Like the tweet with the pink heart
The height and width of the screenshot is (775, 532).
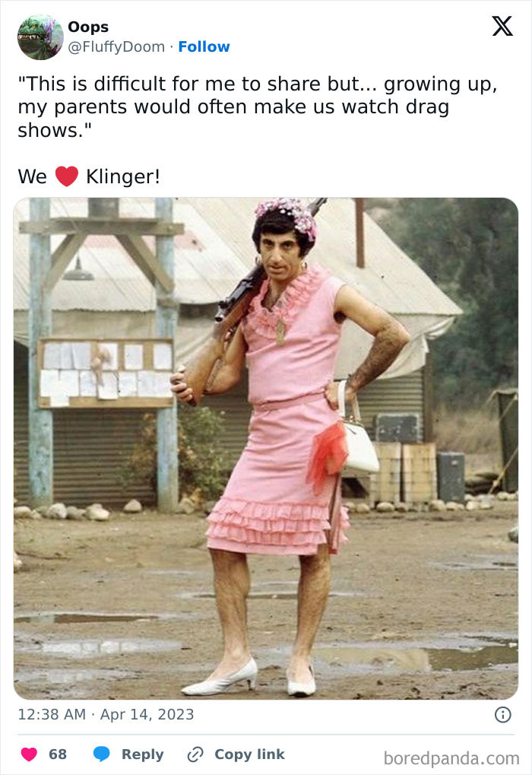pos(29,754)
